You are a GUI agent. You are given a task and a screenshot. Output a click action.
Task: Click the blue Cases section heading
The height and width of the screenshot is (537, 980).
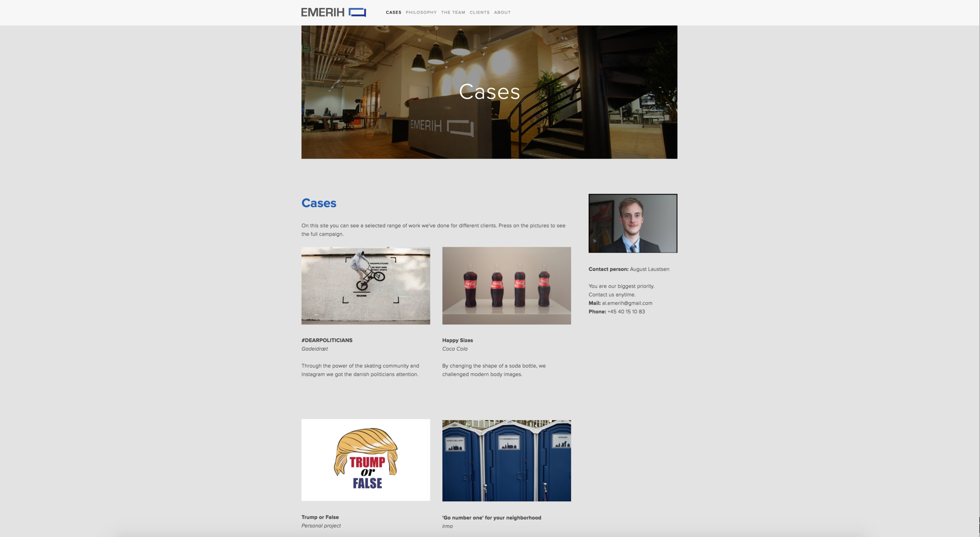coord(319,203)
